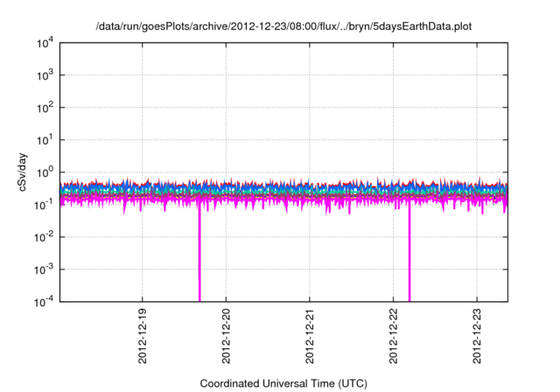
Task: Click the 10^2 y-axis tick label
Action: click(x=45, y=108)
